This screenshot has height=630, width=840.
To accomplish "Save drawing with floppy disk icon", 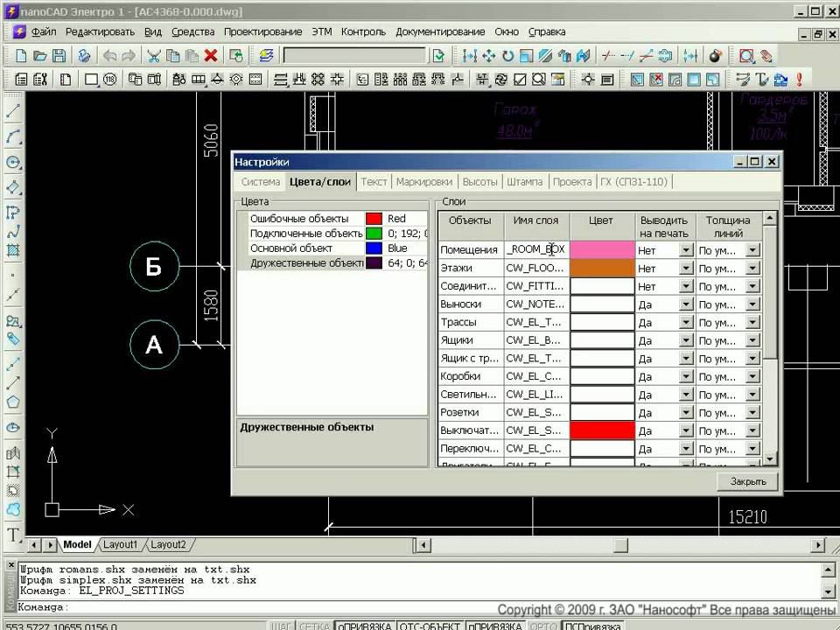I will (59, 56).
